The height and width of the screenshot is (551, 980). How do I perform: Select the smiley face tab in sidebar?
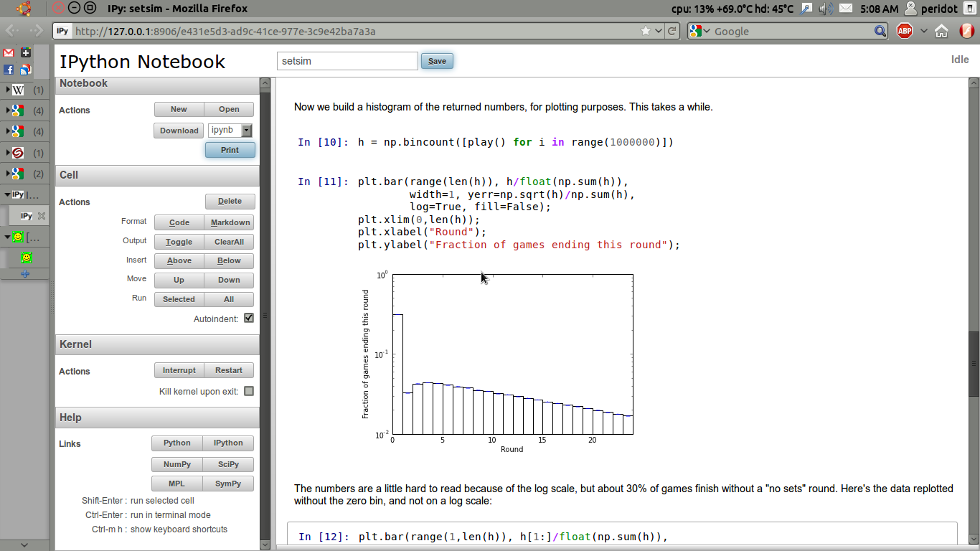coord(27,258)
